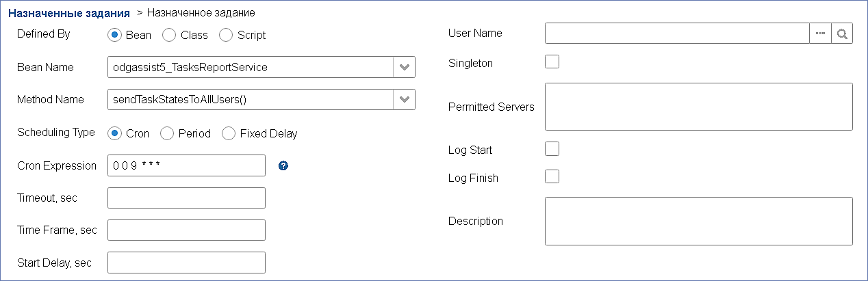Screen dimensions: 868x281
Task: Click into the Cron Expression field
Action: tap(187, 165)
